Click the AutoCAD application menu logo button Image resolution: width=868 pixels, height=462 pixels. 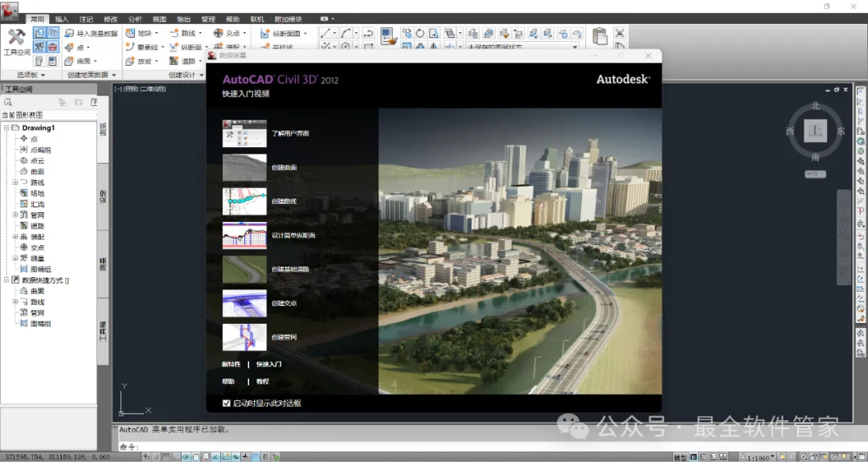pyautogui.click(x=10, y=10)
